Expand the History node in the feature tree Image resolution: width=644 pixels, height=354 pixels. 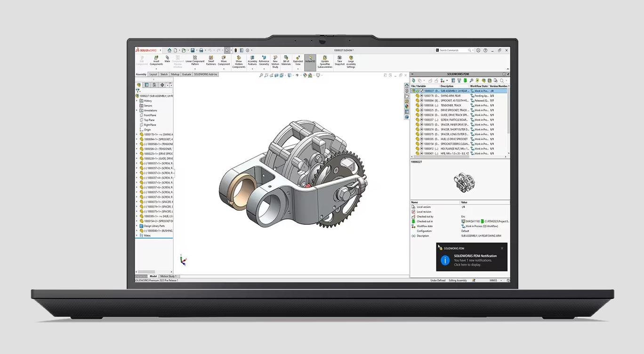[x=137, y=101]
